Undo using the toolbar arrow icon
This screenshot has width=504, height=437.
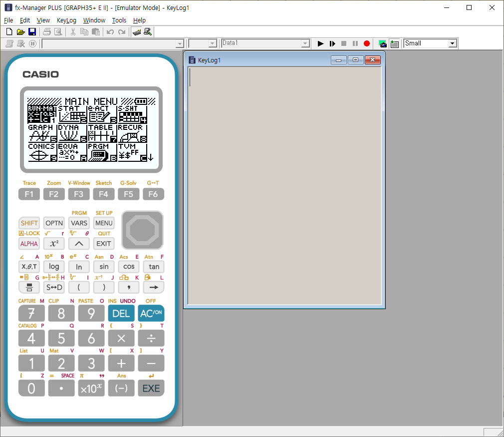click(110, 32)
